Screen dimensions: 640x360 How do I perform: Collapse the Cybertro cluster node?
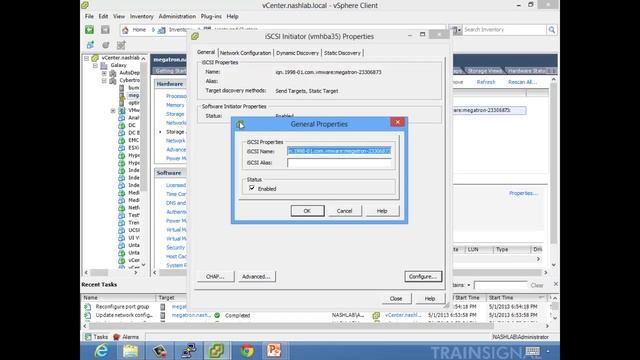coord(104,80)
